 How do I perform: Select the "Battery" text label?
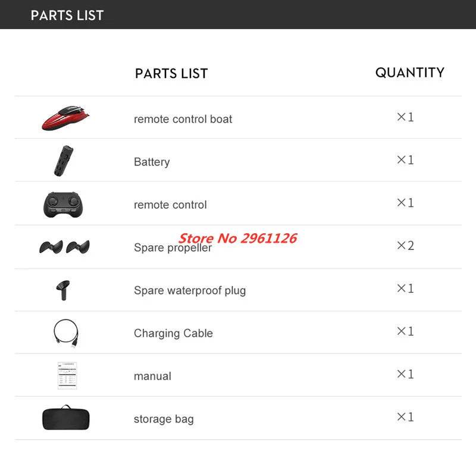pyautogui.click(x=152, y=162)
